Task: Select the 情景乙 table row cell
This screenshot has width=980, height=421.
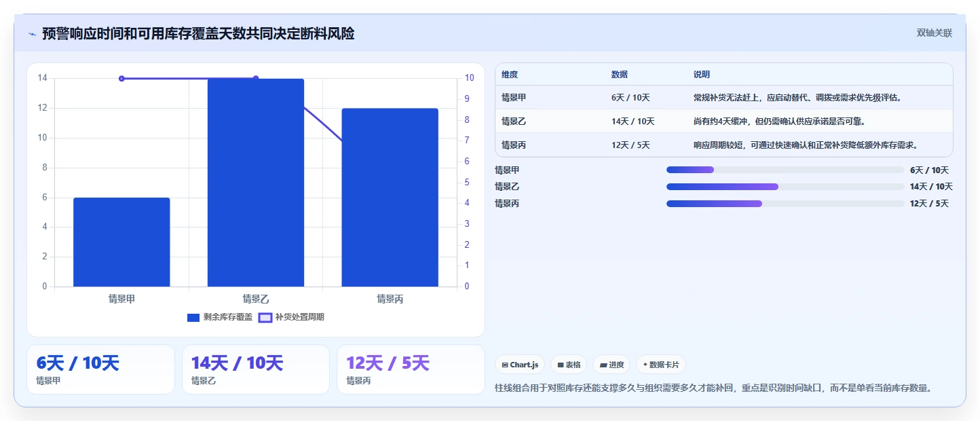Action: 514,121
